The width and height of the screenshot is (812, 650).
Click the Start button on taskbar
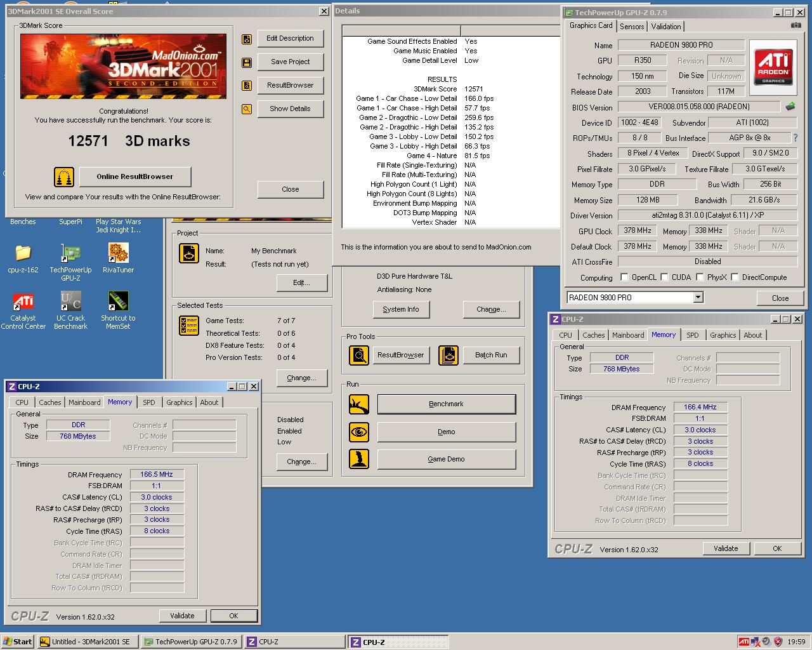(x=18, y=642)
